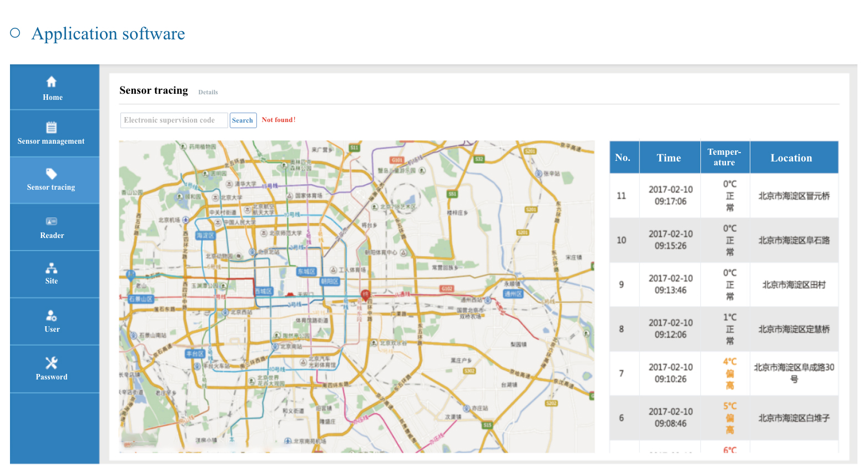
Task: Click the red Not found! message
Action: 279,120
